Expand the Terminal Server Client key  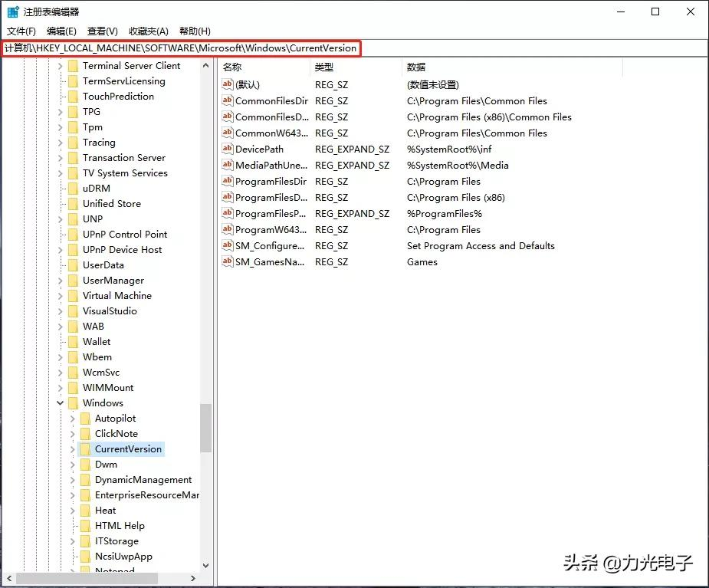(61, 66)
